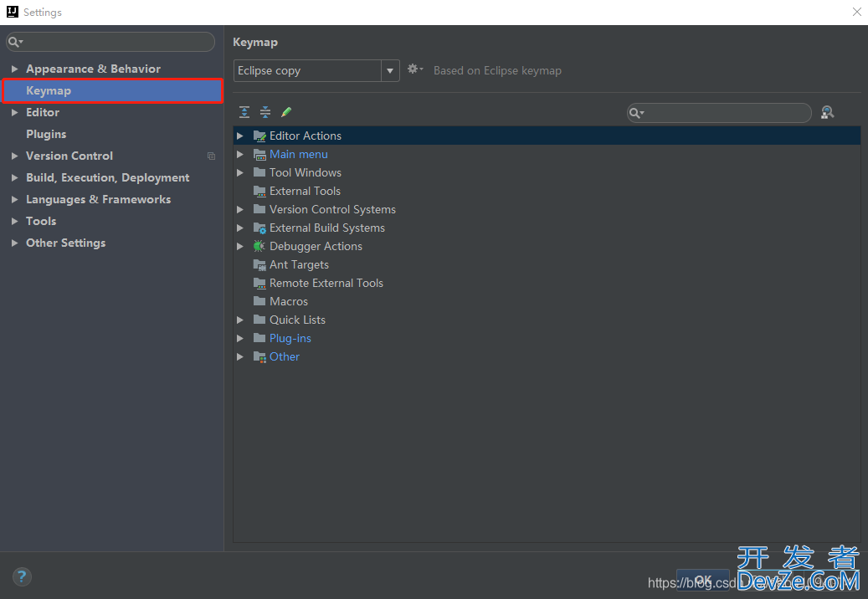Expand Appearance & Behavior settings category
868x599 pixels.
(x=14, y=69)
